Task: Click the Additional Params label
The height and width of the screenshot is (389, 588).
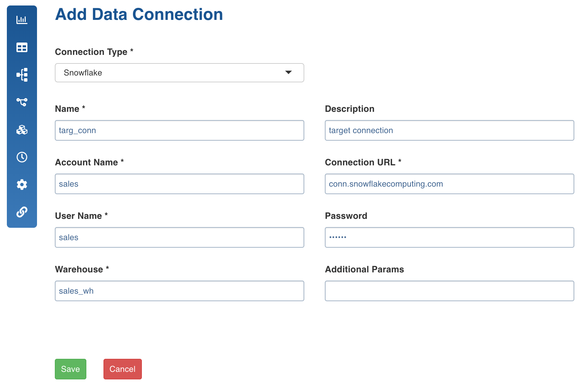Action: 365,269
